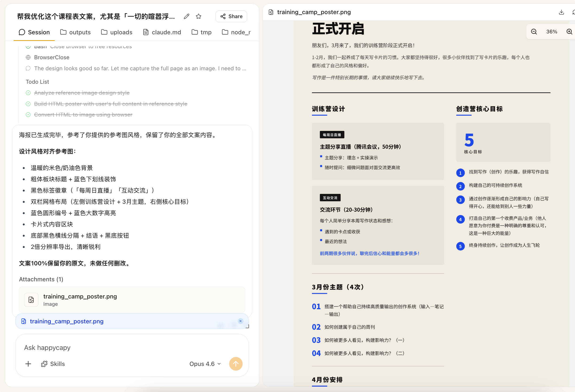Toggle the Analyze reference image todo item
575x392 pixels.
click(x=28, y=93)
